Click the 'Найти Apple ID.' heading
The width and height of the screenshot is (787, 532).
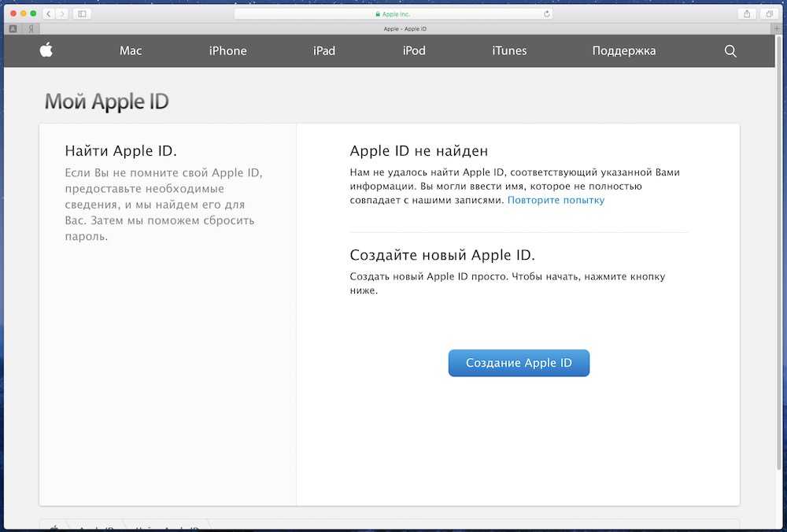[121, 150]
